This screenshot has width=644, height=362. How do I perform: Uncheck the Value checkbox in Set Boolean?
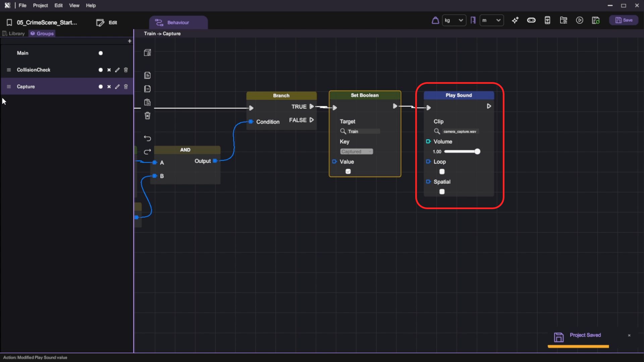(x=348, y=172)
